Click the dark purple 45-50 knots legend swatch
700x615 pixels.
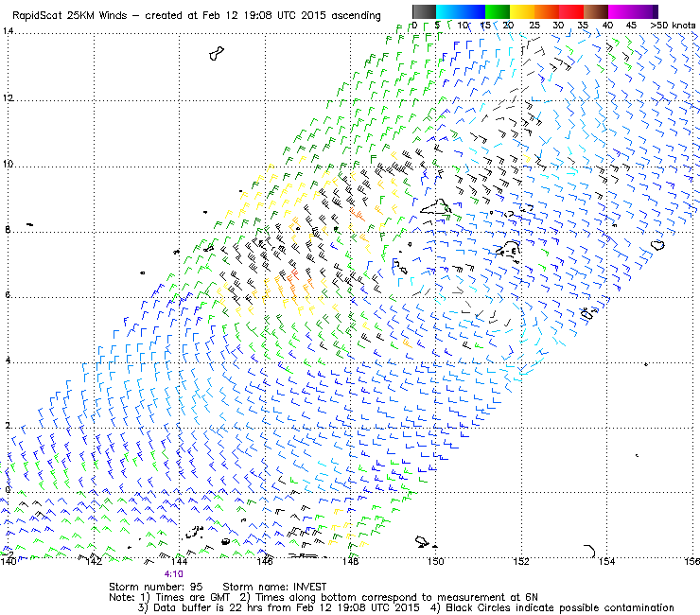[x=645, y=11]
